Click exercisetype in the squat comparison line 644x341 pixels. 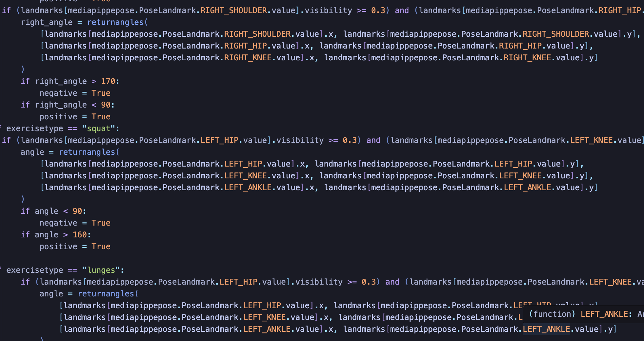34,129
